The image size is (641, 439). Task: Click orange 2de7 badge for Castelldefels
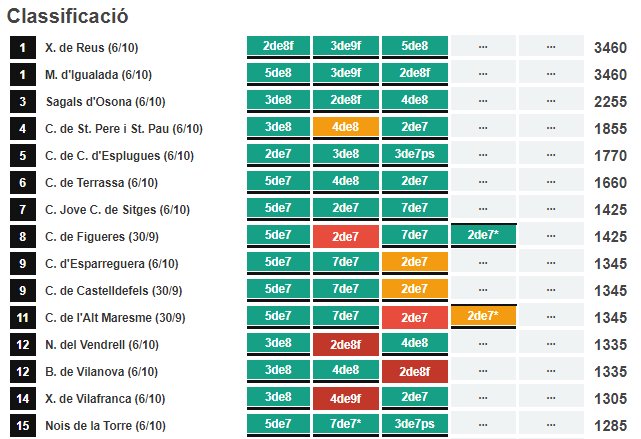[415, 289]
